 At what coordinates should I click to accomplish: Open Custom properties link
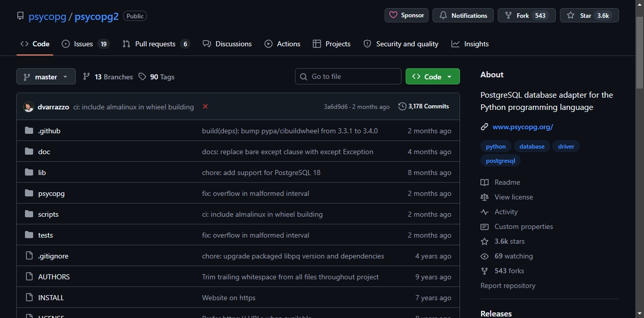click(517, 226)
